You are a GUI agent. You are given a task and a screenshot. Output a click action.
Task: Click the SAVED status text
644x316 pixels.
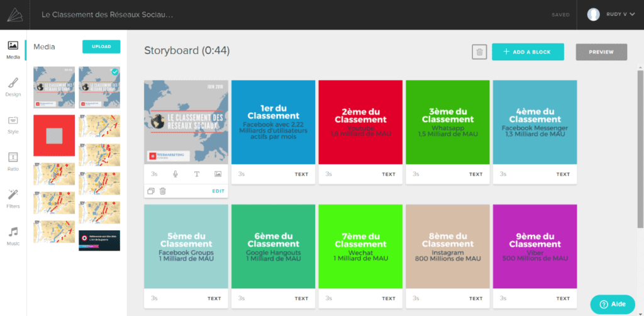point(560,15)
